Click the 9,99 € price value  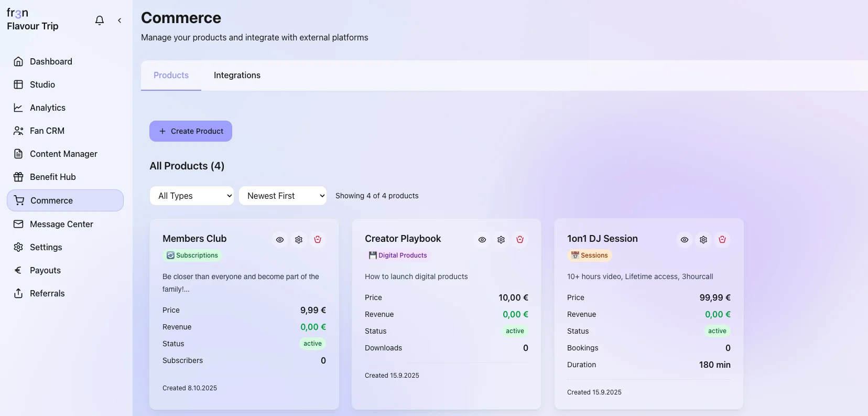point(313,310)
